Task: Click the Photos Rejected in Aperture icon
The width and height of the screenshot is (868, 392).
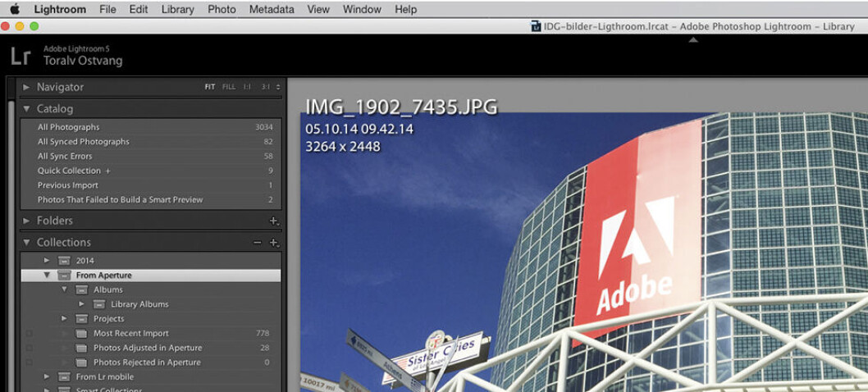Action: coord(81,362)
